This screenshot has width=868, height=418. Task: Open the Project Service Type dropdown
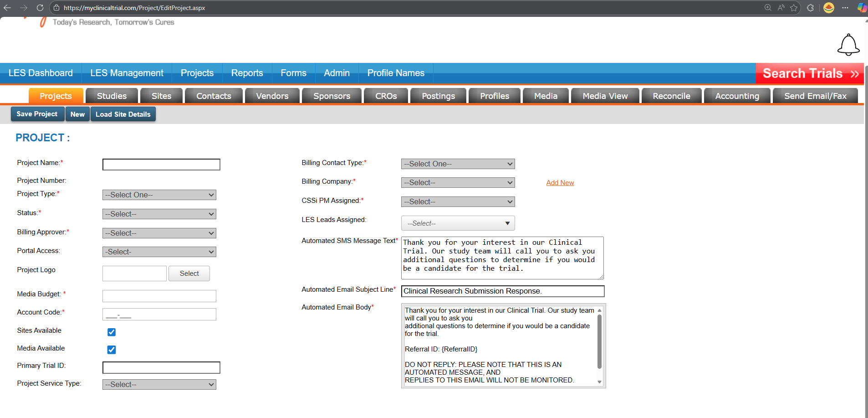(159, 385)
